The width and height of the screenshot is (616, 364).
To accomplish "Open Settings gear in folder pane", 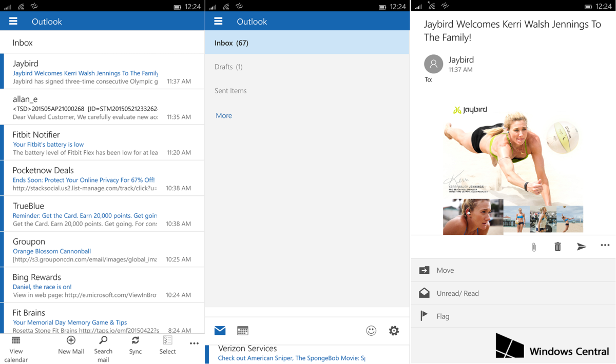I will click(394, 331).
